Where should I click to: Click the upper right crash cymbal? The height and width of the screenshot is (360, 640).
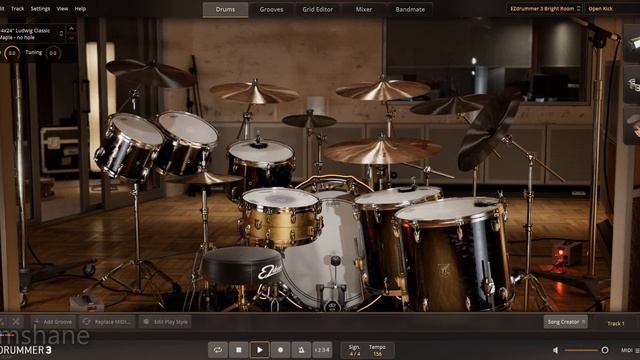coord(383,90)
